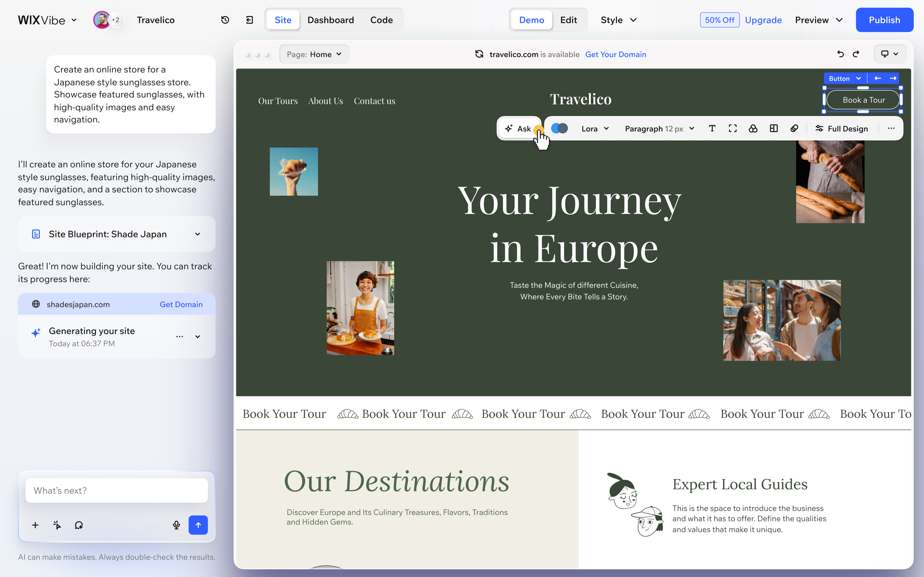This screenshot has height=577, width=924.
Task: Click the plus attach icon in the chat
Action: 35,525
